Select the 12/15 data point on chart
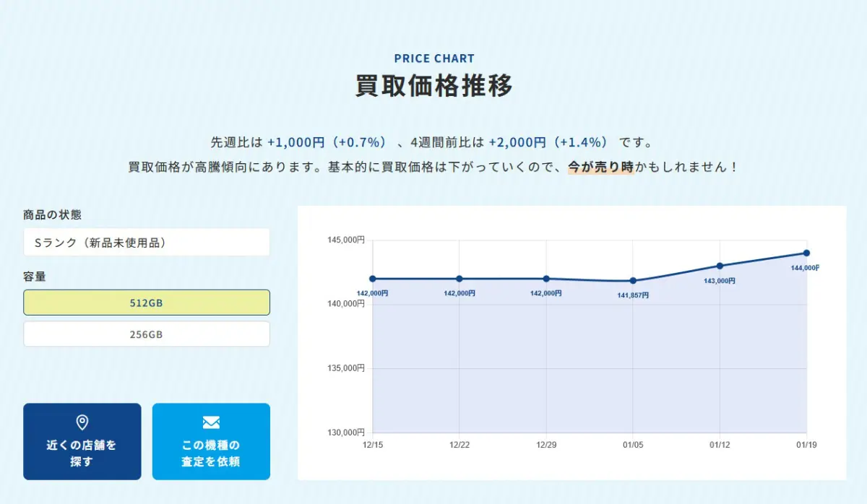867x504 pixels. tap(373, 279)
